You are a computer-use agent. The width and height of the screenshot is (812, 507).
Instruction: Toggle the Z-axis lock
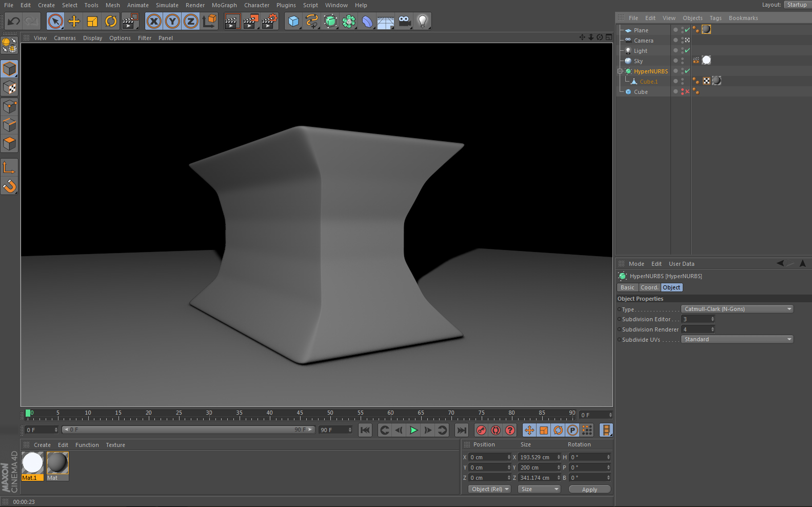(191, 22)
